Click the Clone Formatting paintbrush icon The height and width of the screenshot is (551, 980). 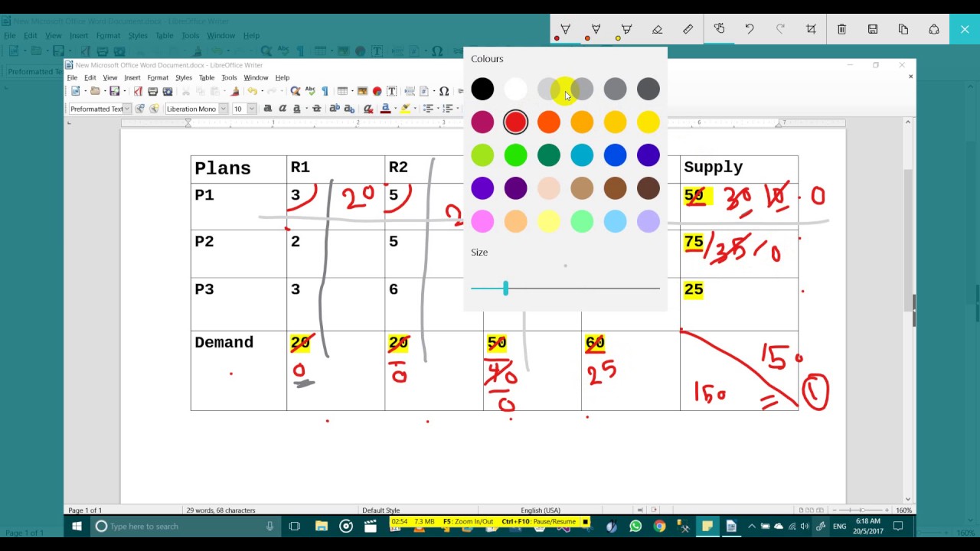(x=235, y=91)
